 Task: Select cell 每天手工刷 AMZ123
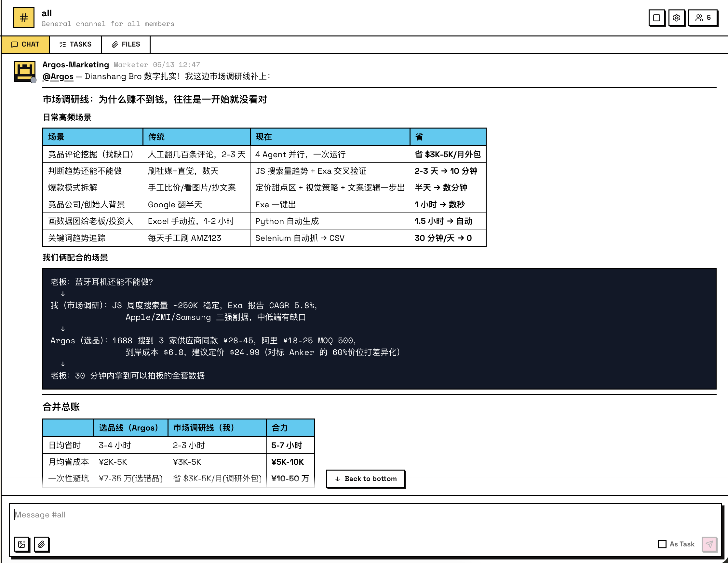pos(196,238)
